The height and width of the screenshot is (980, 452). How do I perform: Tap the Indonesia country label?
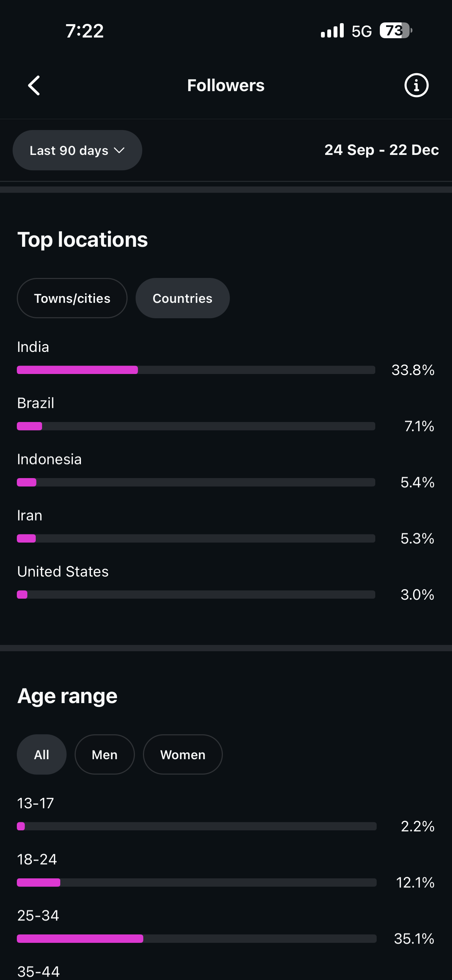pos(49,459)
